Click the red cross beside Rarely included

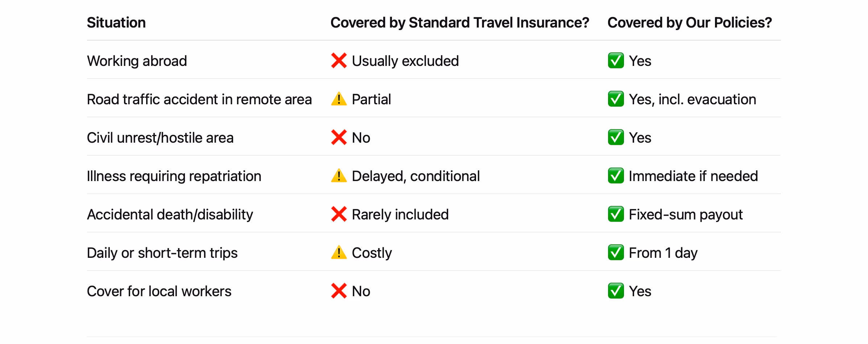point(339,214)
